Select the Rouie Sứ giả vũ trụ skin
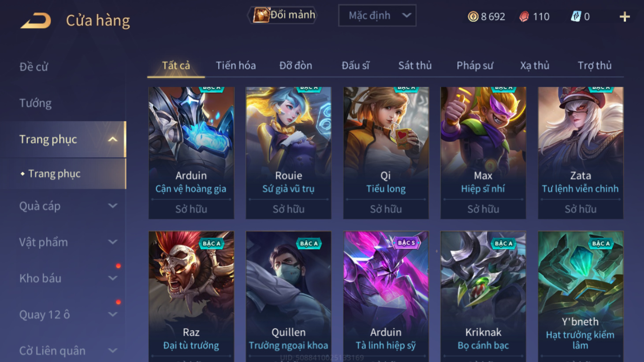644x362 pixels. click(288, 153)
